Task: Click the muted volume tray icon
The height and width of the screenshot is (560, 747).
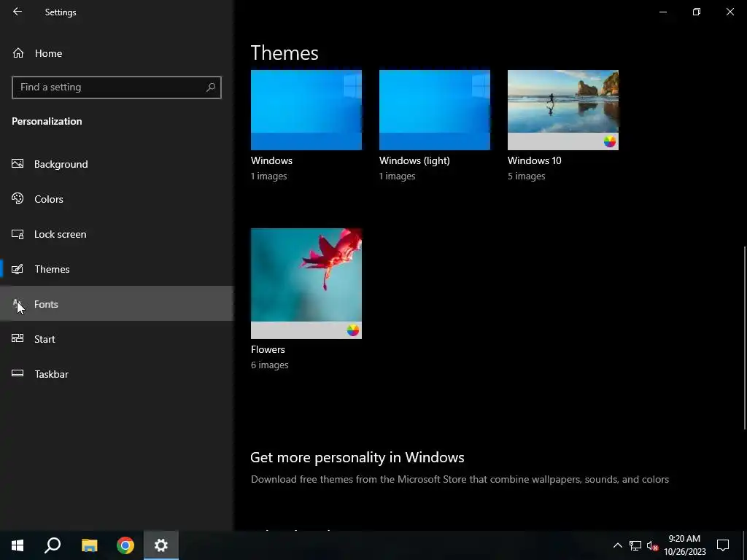Action: [x=652, y=545]
